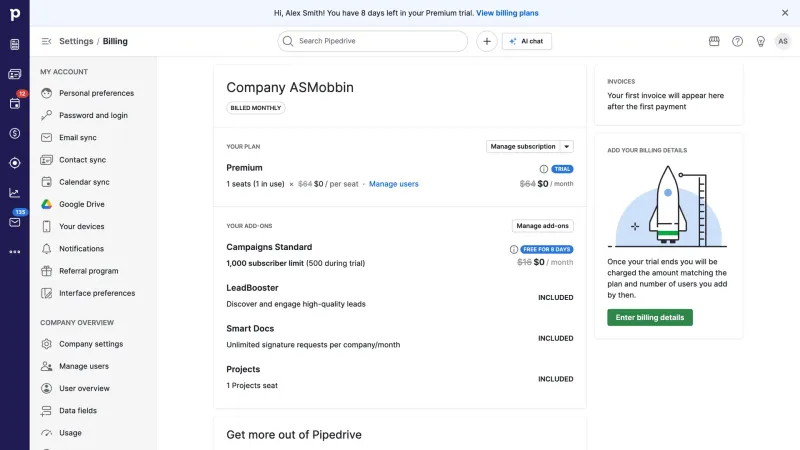Viewport: 800px width, 450px height.
Task: Open the Sales Assistant lightbulb icon
Action: [x=761, y=41]
